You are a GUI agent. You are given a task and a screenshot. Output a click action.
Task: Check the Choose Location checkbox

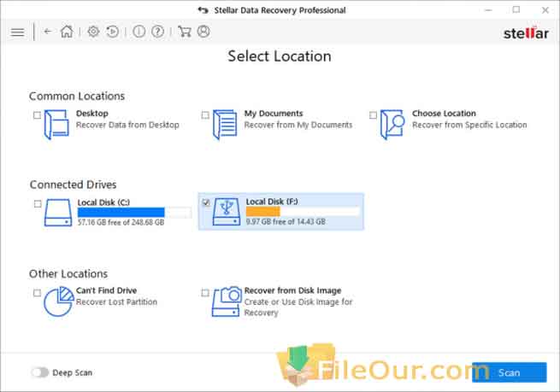pos(374,115)
